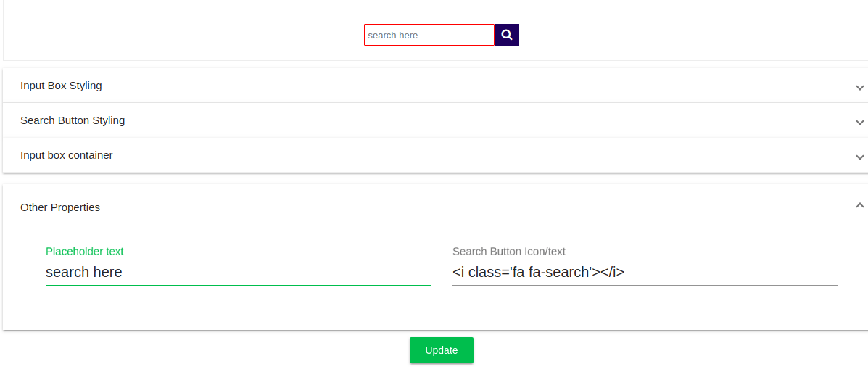
Task: Open the Search Button Styling section title
Action: 73,120
